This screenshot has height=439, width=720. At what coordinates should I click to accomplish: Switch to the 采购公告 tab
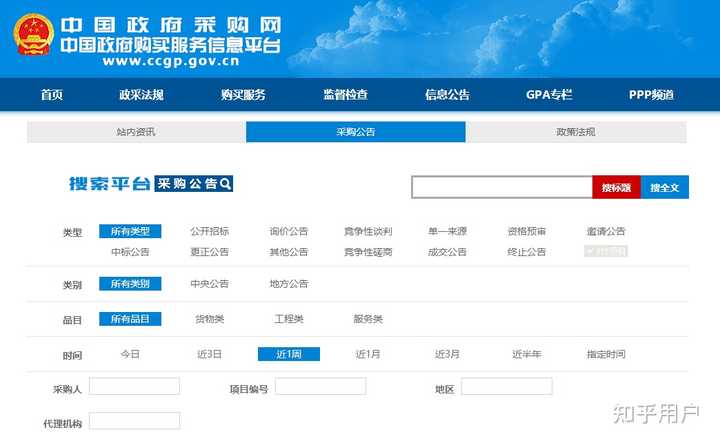pyautogui.click(x=356, y=132)
